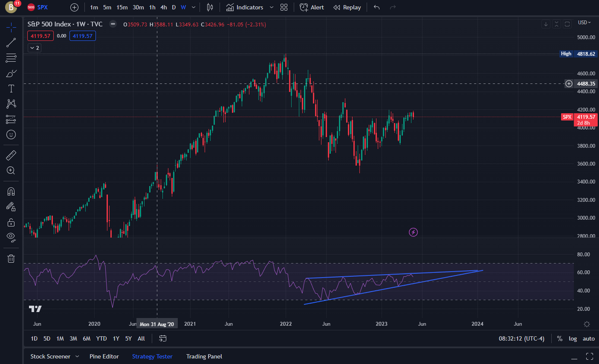
Task: Set date range to 1D
Action: (x=34, y=339)
